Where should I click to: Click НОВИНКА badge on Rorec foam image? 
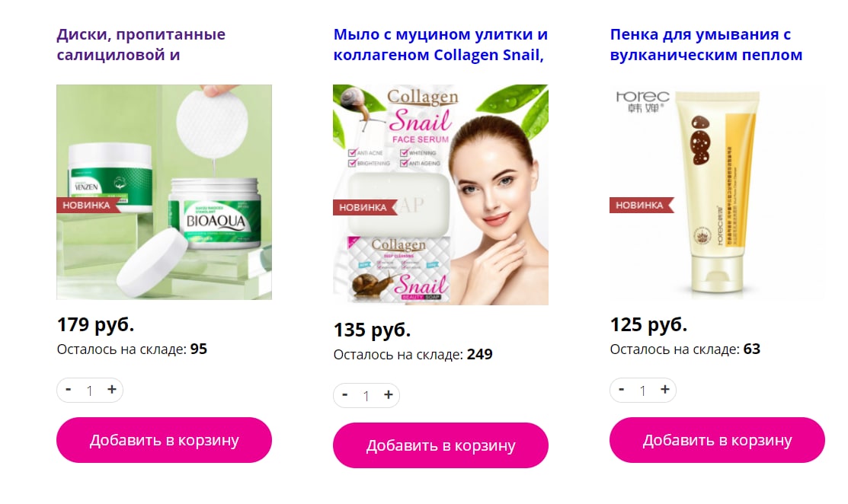point(642,206)
